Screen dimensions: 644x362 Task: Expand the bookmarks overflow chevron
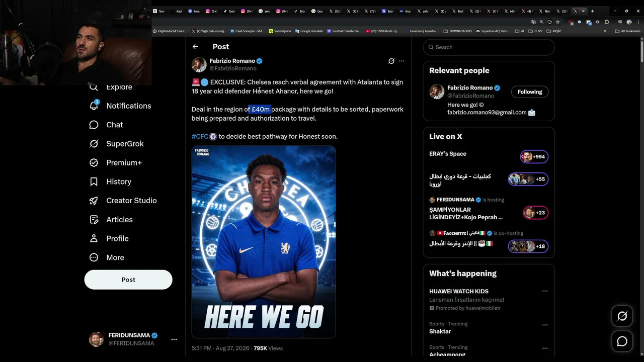pyautogui.click(x=605, y=31)
